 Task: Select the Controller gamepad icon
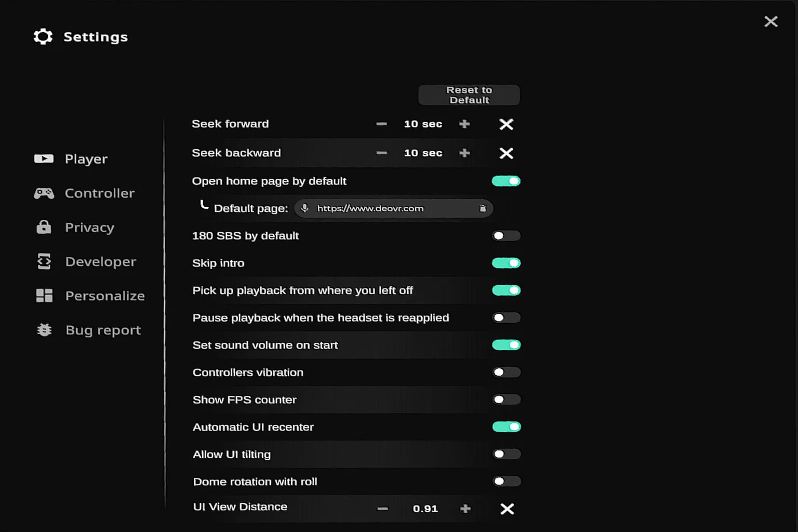click(44, 193)
